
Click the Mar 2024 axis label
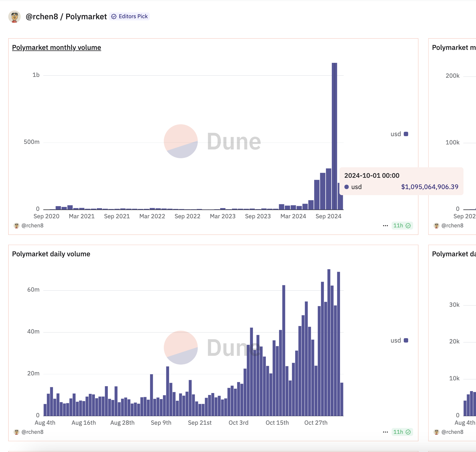point(293,216)
